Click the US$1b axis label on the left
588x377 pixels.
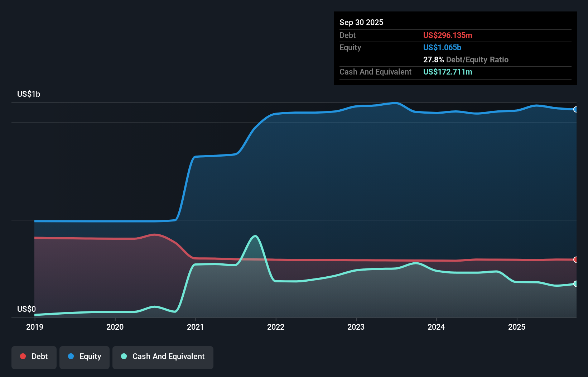29,94
